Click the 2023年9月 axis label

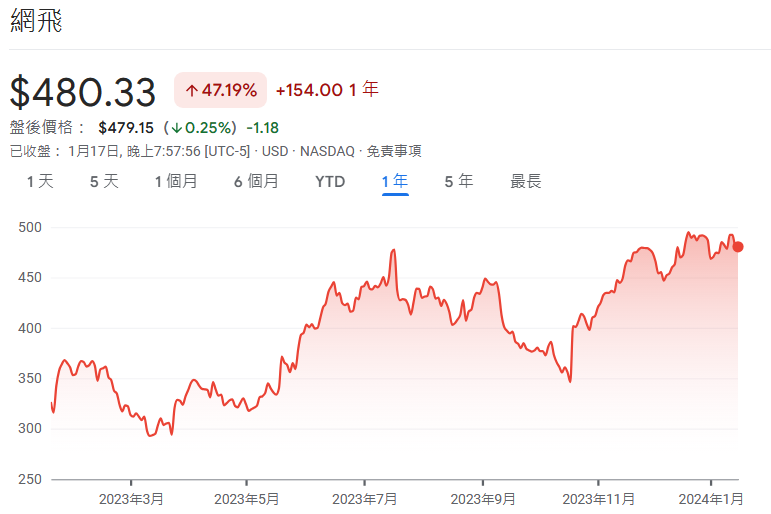[483, 499]
